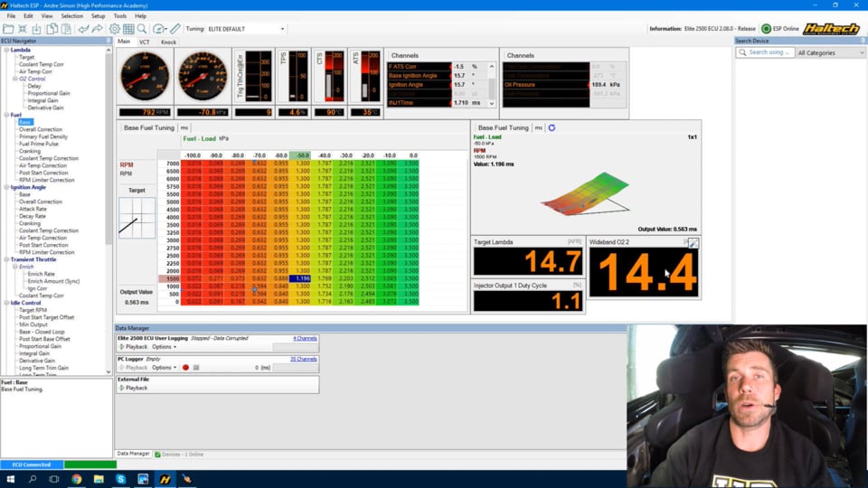Image resolution: width=868 pixels, height=488 pixels.
Task: Open the 35 Channels link
Action: point(304,359)
